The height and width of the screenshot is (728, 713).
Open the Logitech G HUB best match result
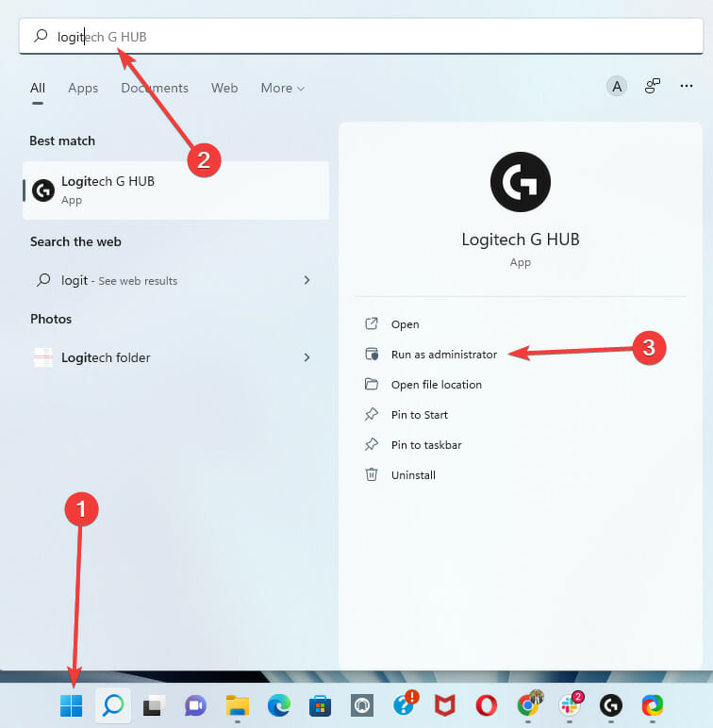point(175,190)
